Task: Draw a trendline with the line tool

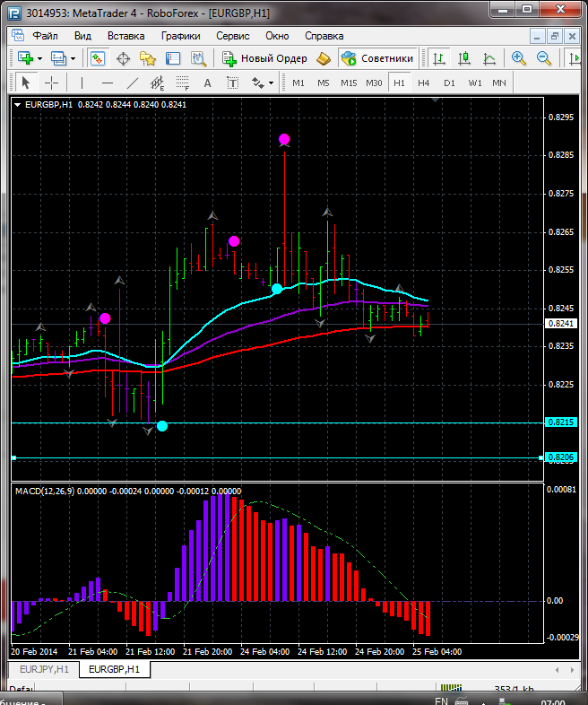Action: coord(133,83)
